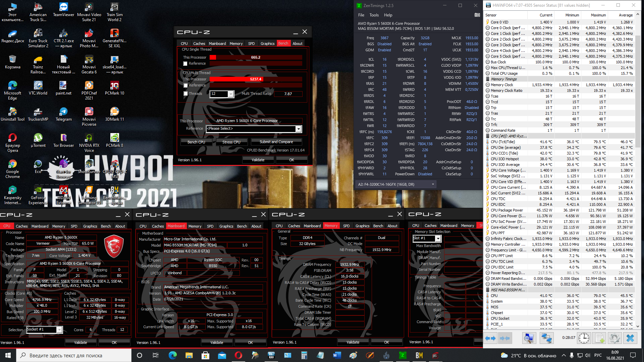Click РУС language indicator in tray
Viewport: 644px width, 362px height.
tap(598, 355)
